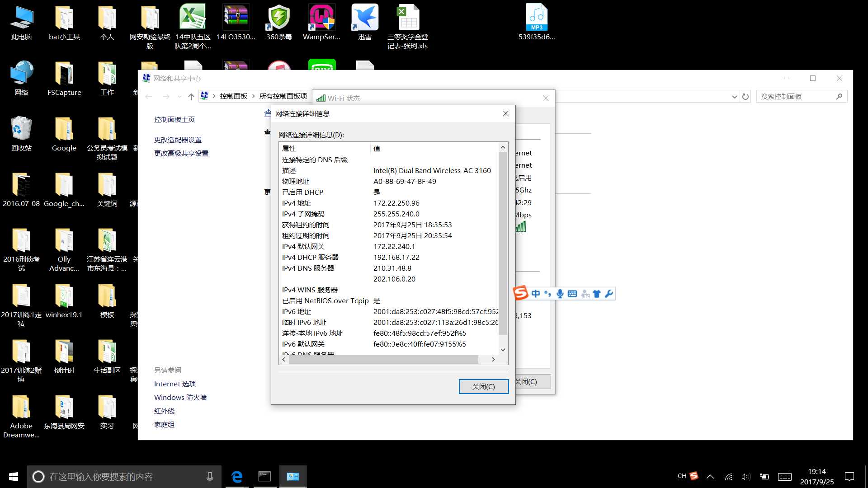Open 网络 desktop icon

(x=21, y=78)
